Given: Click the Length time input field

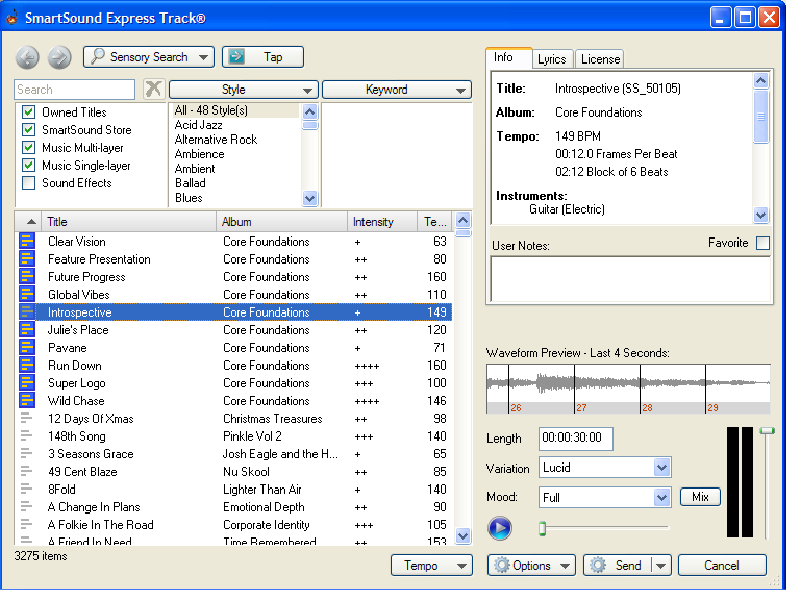Looking at the screenshot, I should click(576, 438).
